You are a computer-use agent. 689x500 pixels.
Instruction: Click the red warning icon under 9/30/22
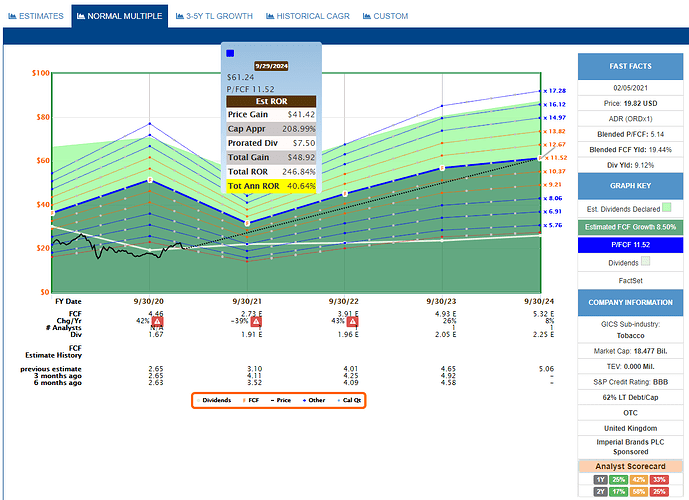[x=352, y=322]
